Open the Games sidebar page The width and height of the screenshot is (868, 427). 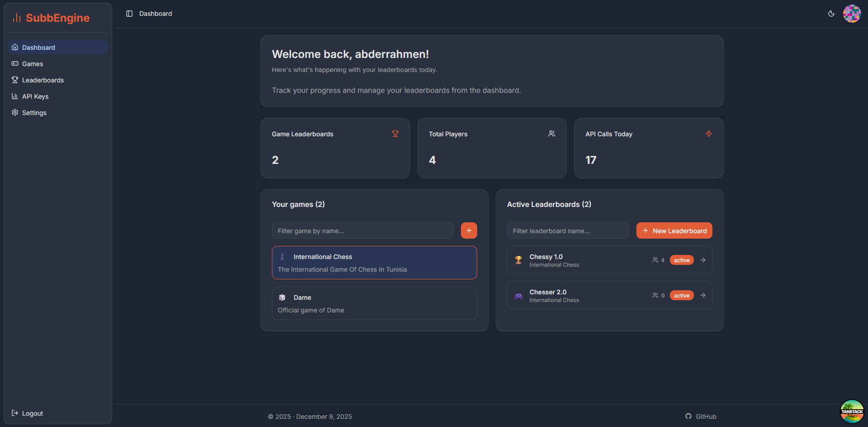(x=33, y=64)
